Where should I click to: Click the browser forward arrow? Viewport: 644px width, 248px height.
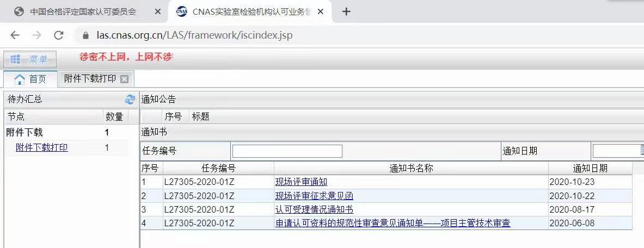(36, 35)
